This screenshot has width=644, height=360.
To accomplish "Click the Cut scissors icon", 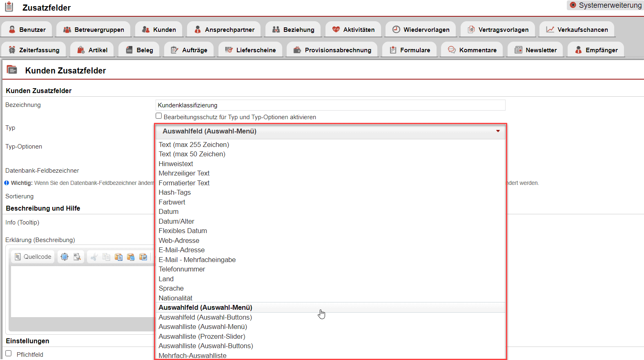I will pyautogui.click(x=94, y=257).
